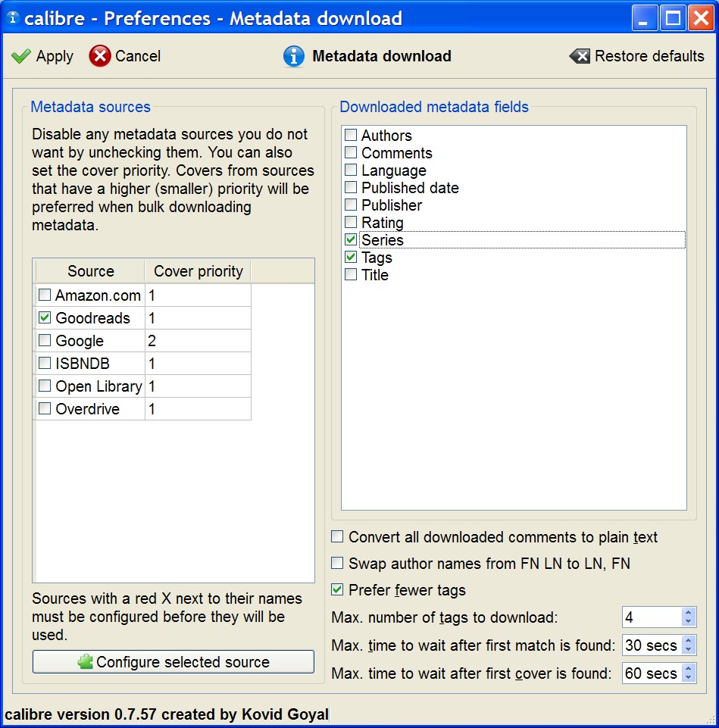Enable the Language field checkbox
Image resolution: width=719 pixels, height=728 pixels.
click(x=351, y=170)
